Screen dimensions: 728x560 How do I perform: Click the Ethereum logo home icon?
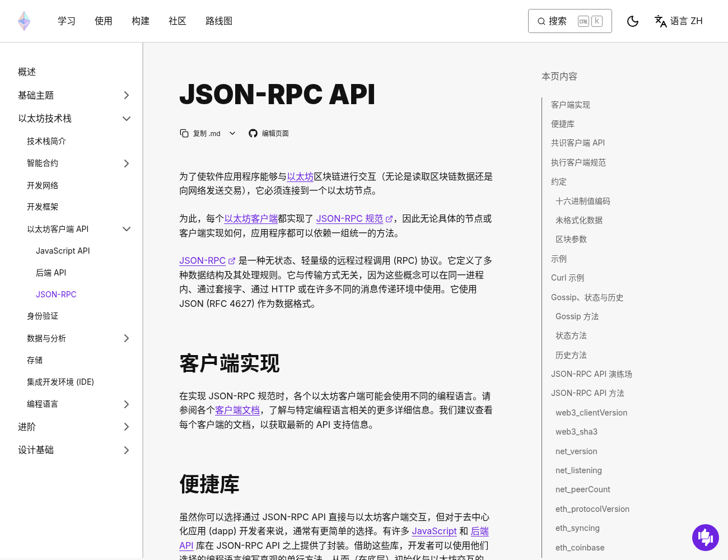point(24,21)
